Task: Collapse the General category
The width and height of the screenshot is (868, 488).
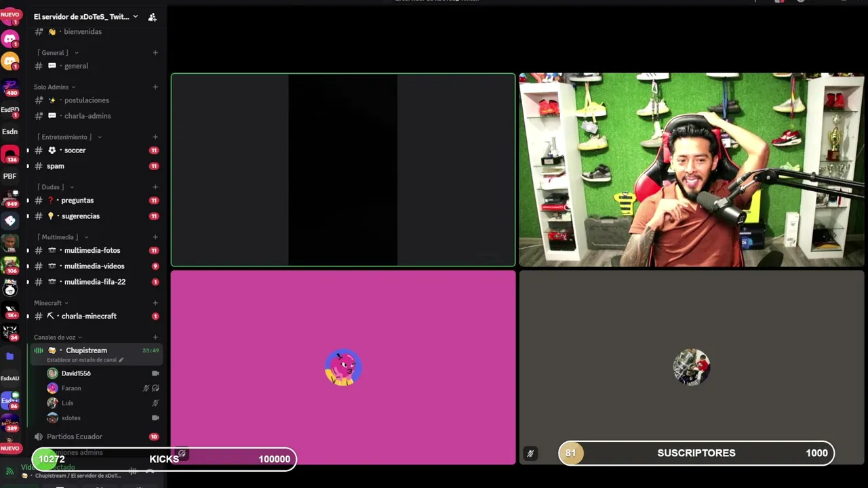Action: (57, 53)
